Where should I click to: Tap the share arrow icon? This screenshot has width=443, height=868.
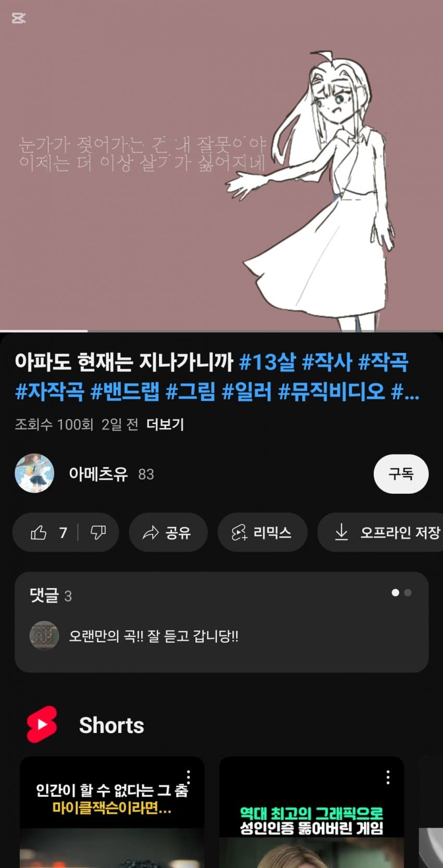tap(151, 532)
